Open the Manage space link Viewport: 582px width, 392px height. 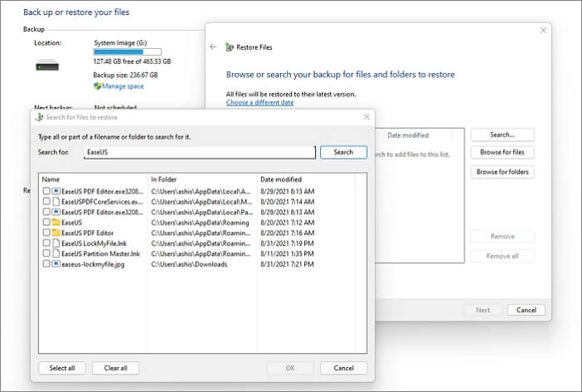pyautogui.click(x=124, y=86)
